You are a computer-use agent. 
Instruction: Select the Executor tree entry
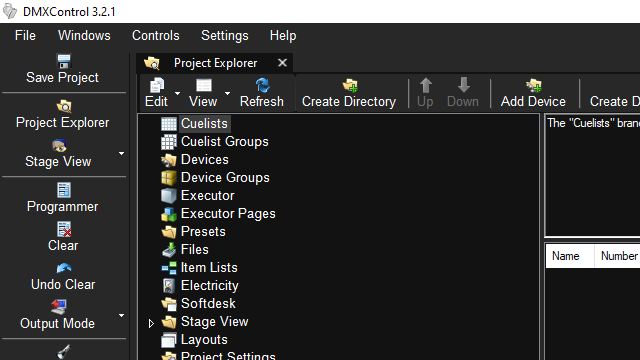208,196
